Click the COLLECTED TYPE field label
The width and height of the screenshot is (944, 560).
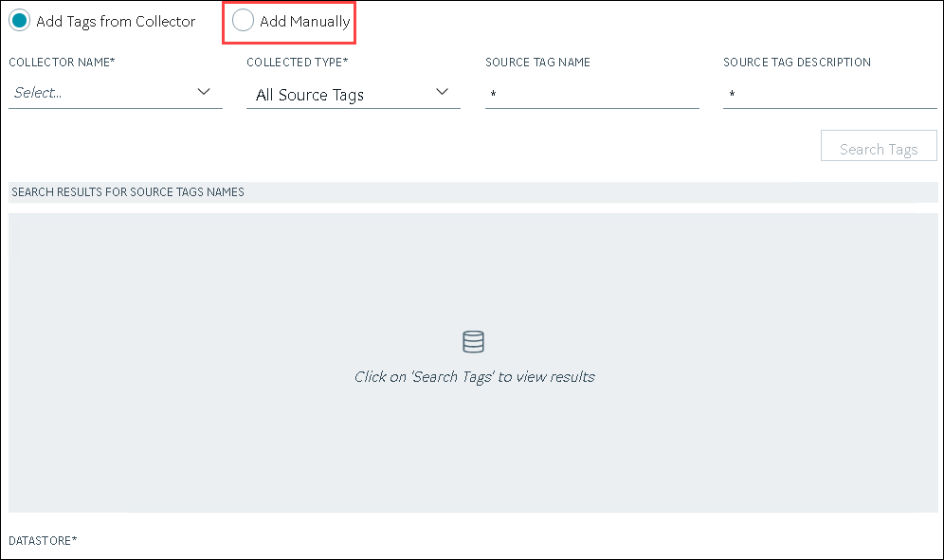[298, 62]
